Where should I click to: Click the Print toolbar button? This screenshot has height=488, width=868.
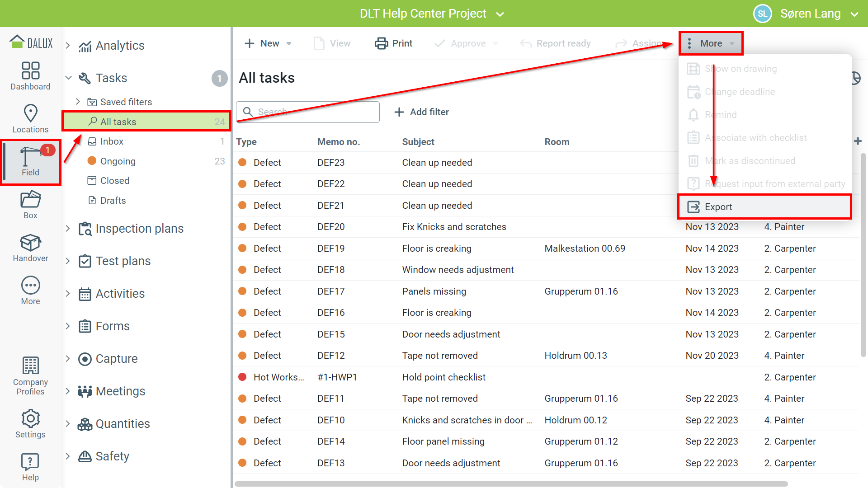(393, 43)
